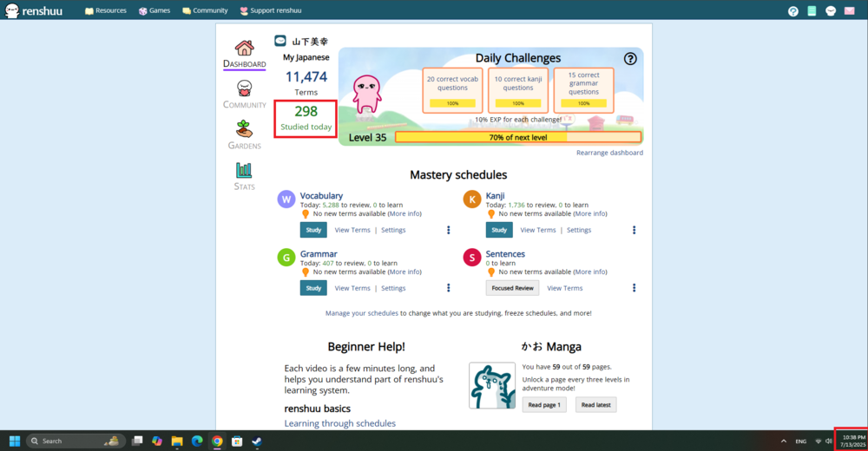Study the Grammar schedule

(x=313, y=288)
